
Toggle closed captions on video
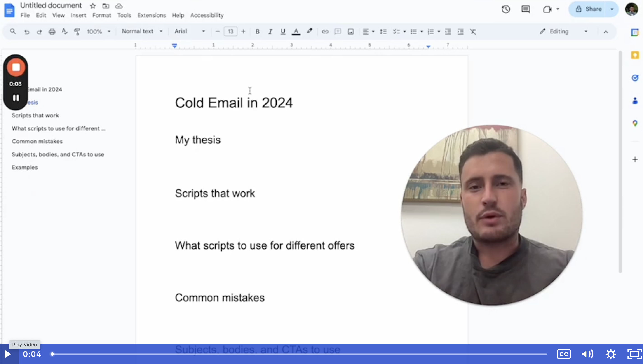coord(564,354)
